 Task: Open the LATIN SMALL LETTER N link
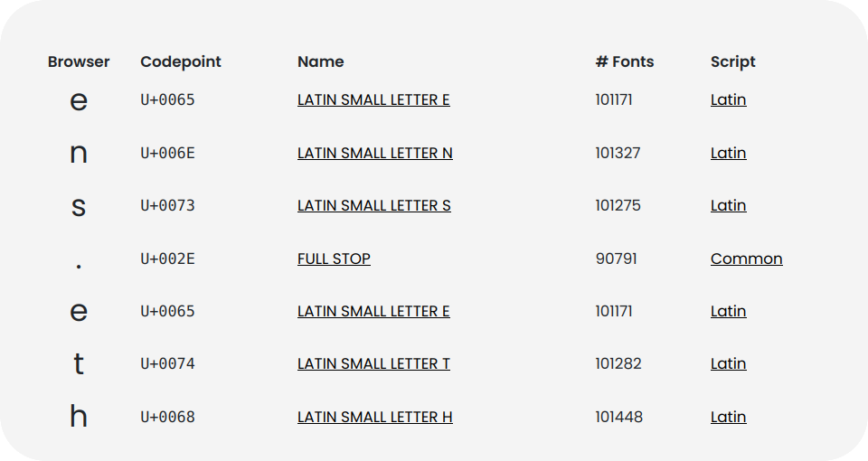(374, 153)
